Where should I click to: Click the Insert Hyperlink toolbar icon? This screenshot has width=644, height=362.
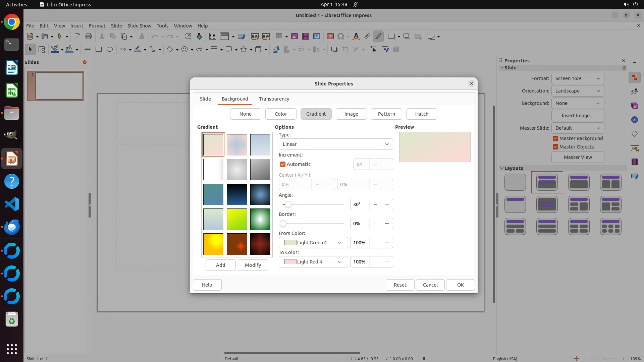367,36
